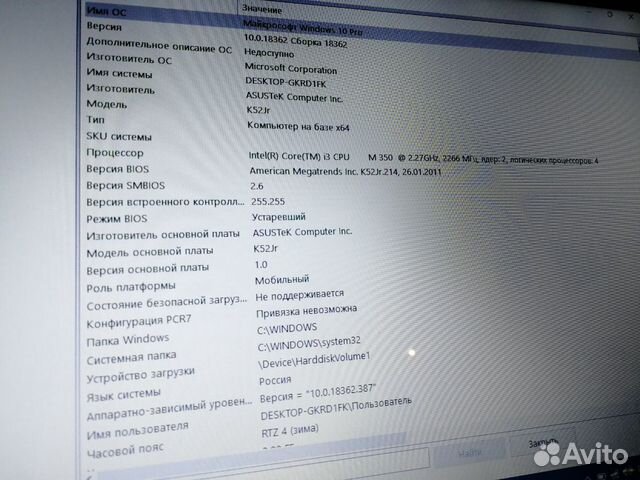The height and width of the screenshot is (480, 640).
Task: Click the value 'Компьютер на базе x64'
Action: coord(298,126)
